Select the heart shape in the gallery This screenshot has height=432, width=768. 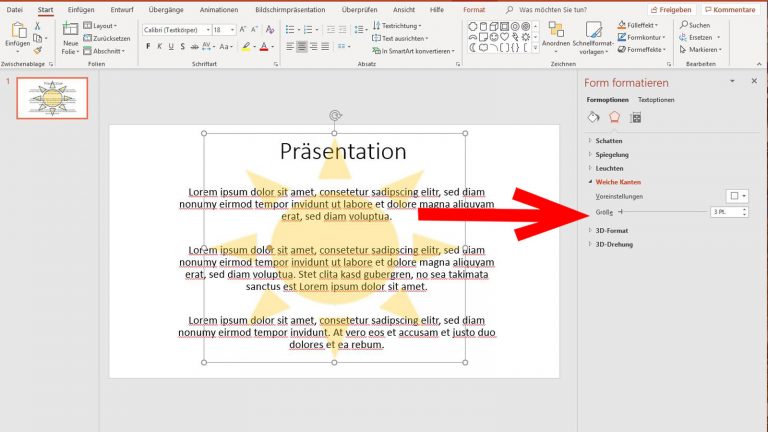click(x=504, y=37)
